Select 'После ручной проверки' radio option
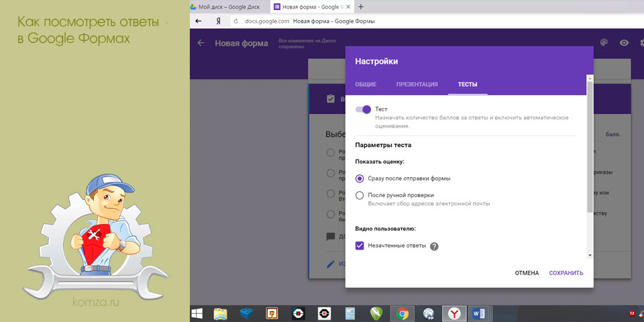The image size is (644, 322). [360, 195]
